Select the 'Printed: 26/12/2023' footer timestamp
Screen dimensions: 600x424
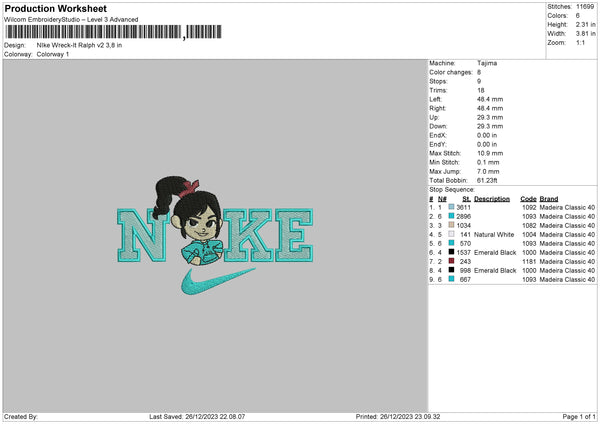[398, 416]
